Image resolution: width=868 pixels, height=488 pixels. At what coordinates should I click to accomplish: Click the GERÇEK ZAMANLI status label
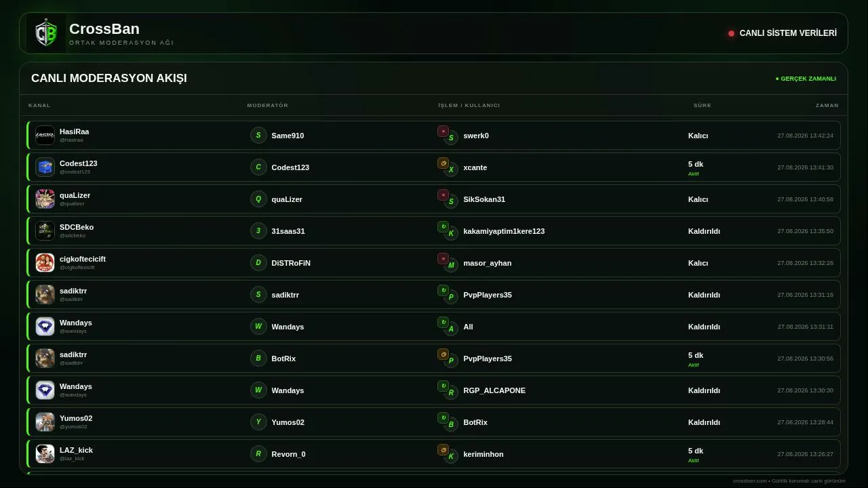click(806, 79)
